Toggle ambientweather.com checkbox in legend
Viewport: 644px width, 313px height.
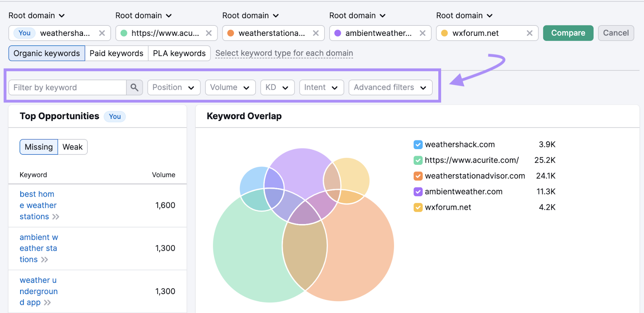pos(418,192)
